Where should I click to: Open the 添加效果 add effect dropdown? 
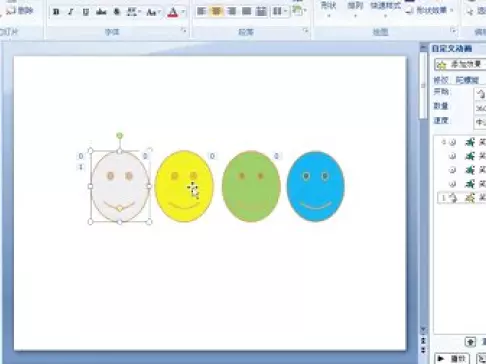(460, 64)
